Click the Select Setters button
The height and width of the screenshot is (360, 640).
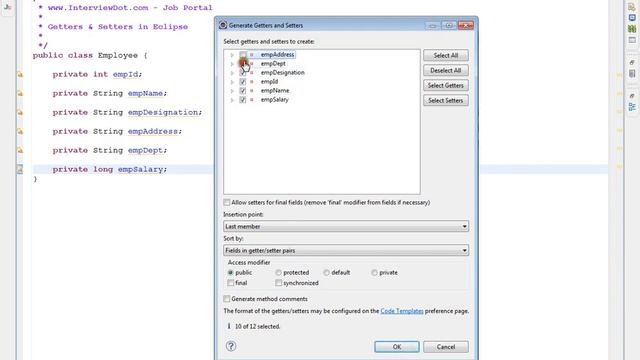[x=446, y=100]
